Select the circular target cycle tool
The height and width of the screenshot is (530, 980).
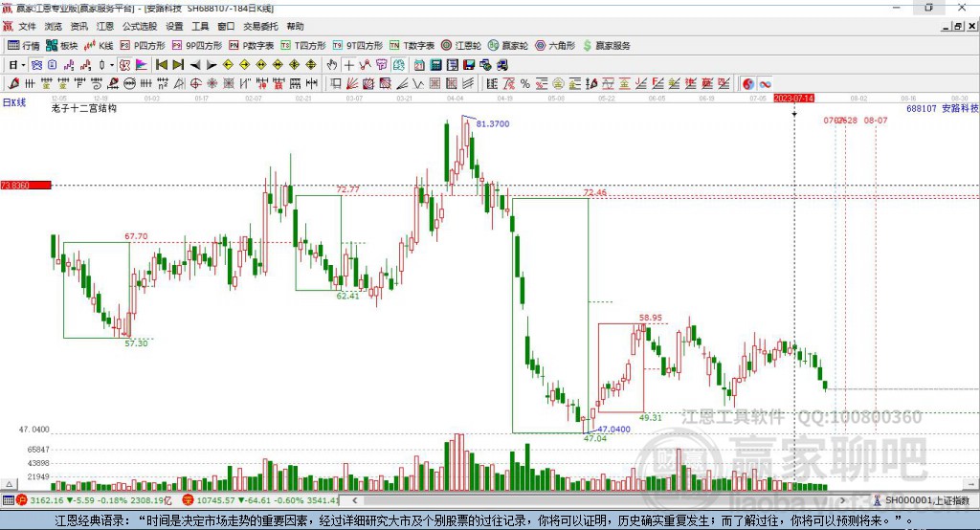[x=195, y=83]
